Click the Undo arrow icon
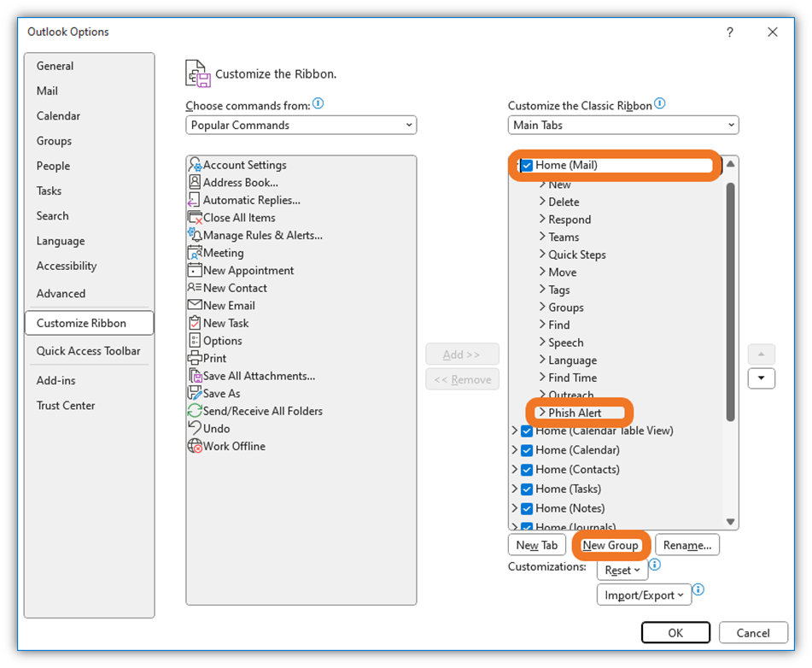 coord(195,428)
